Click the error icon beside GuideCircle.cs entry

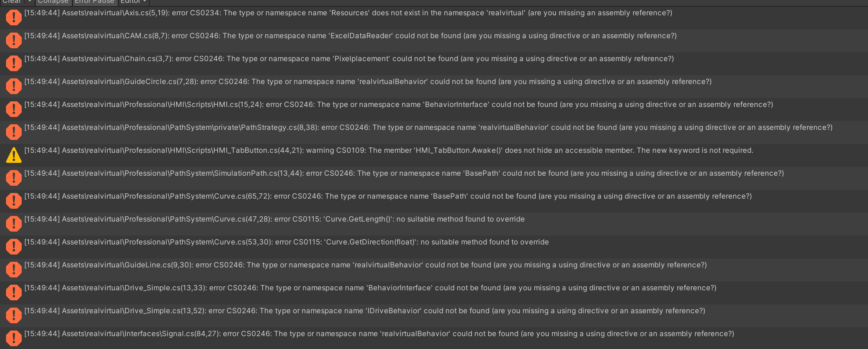(14, 86)
